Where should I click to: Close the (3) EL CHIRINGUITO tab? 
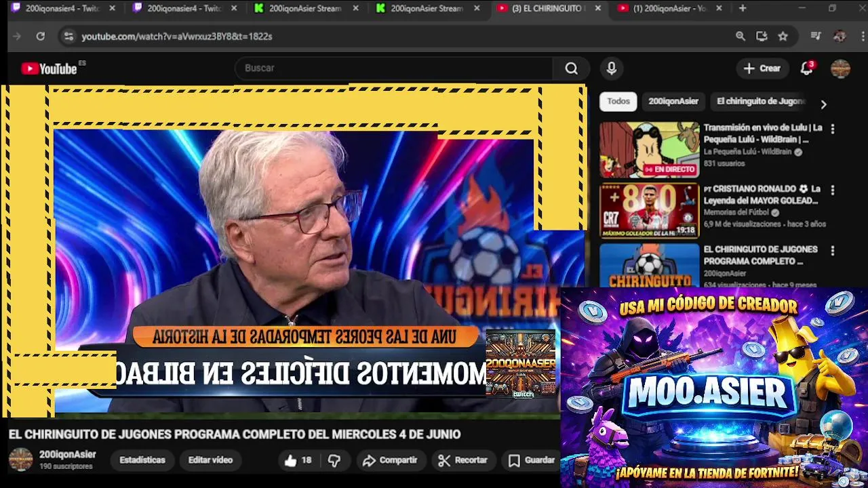597,8
